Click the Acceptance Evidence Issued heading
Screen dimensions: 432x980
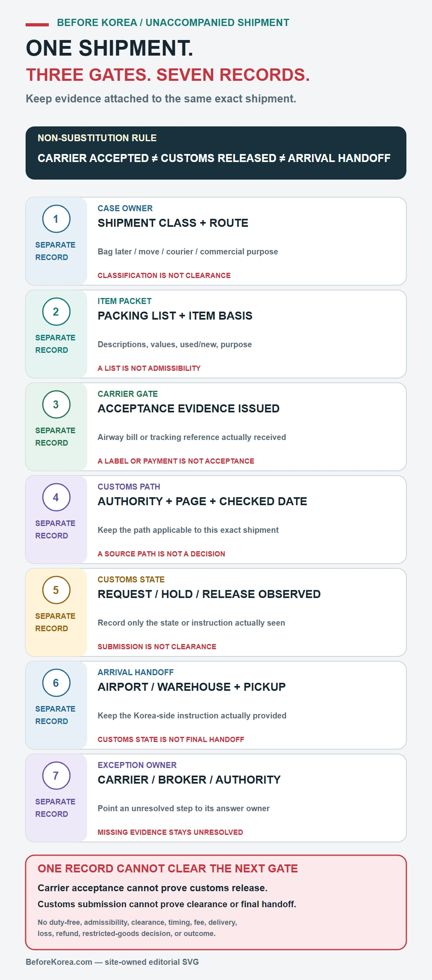(x=188, y=408)
